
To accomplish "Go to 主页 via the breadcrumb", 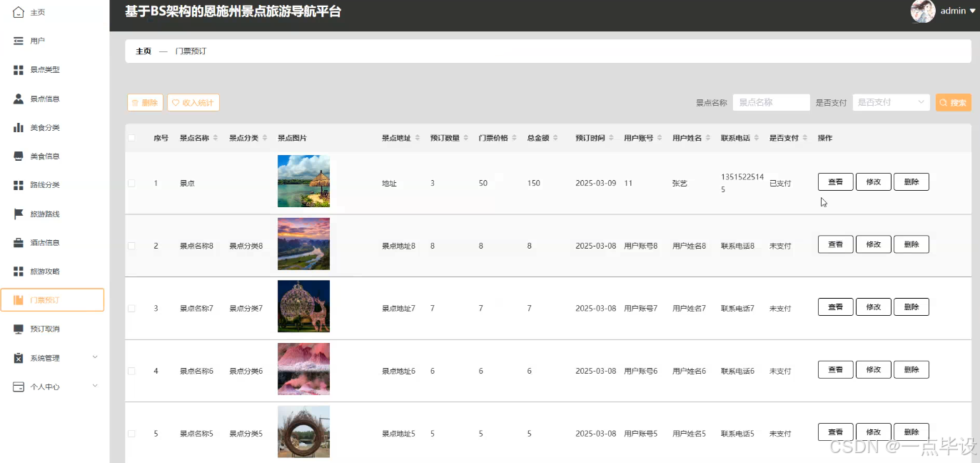I will (141, 51).
